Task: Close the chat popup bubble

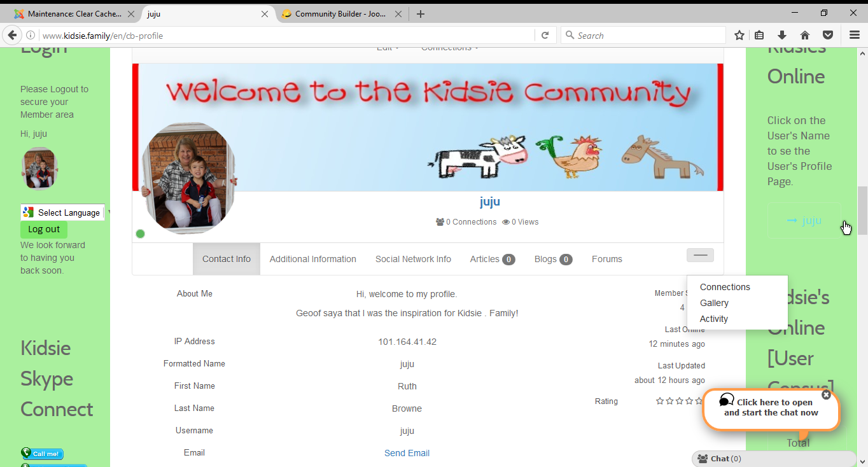Action: click(x=826, y=394)
